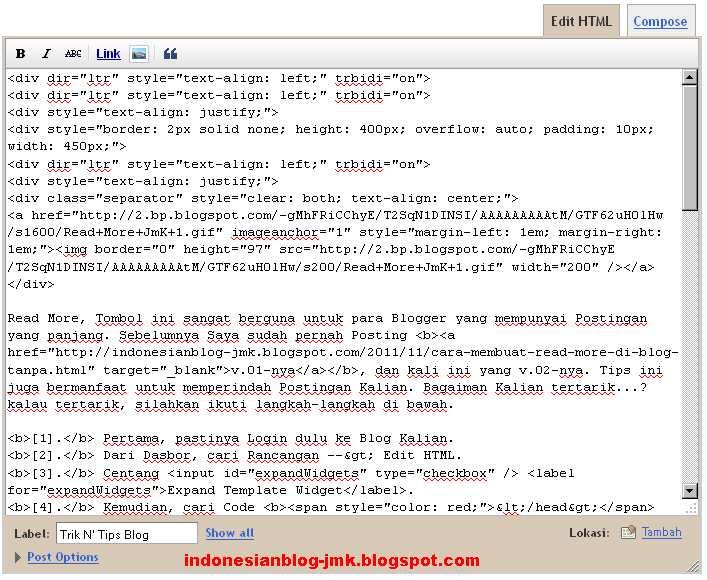The image size is (707, 580).
Task: Click the line '<div style="text-align: justify;">' at top
Action: (143, 112)
